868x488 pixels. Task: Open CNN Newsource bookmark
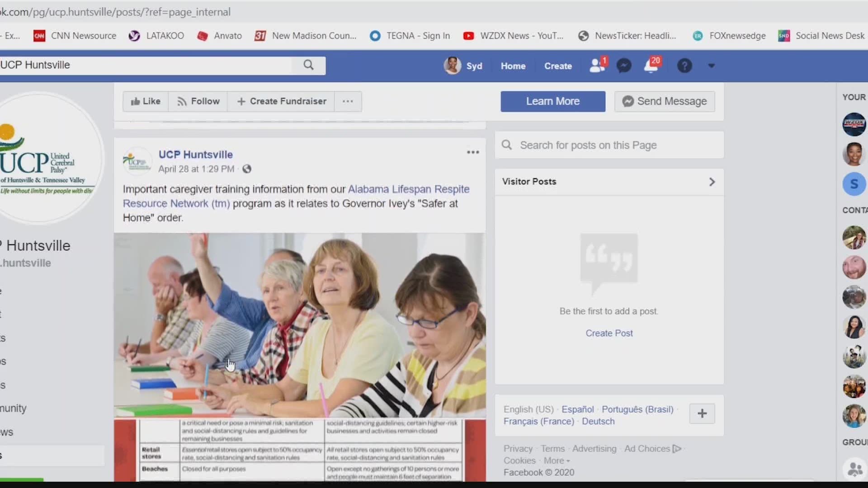coord(75,36)
